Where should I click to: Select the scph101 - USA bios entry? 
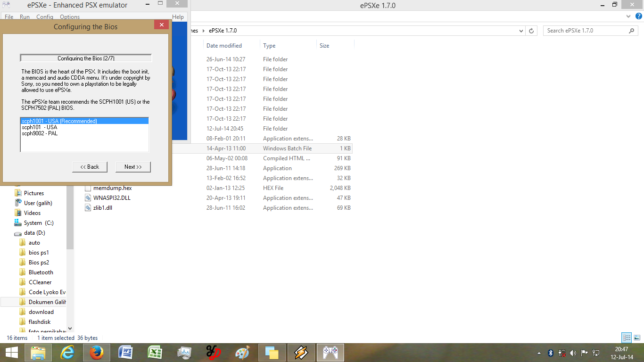point(84,127)
